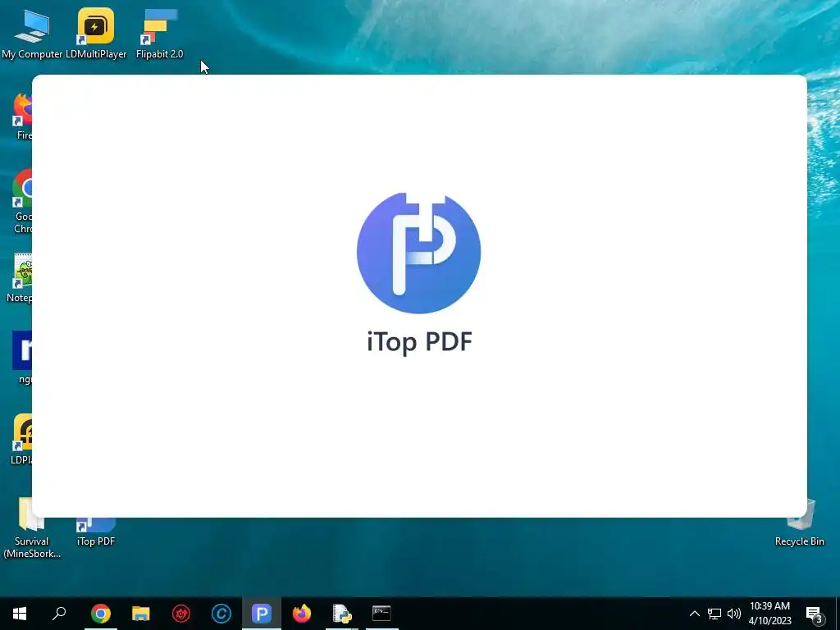
Task: Open the Windows Start menu
Action: [x=20, y=614]
